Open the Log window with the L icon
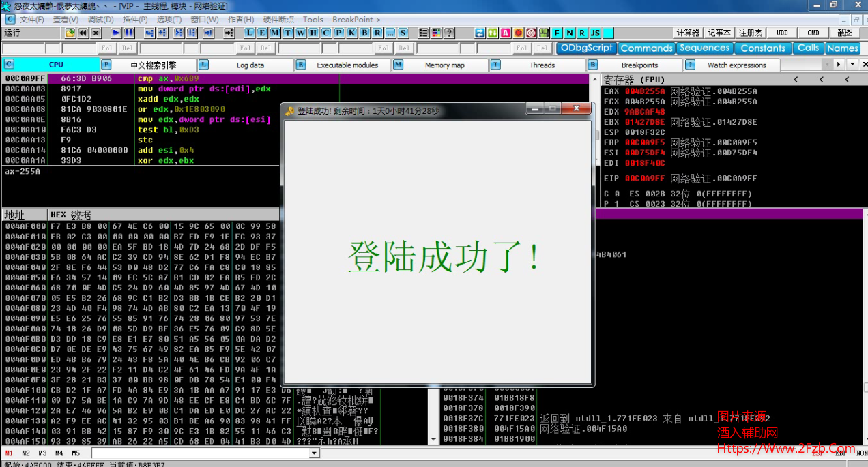868x467 pixels. pos(248,32)
